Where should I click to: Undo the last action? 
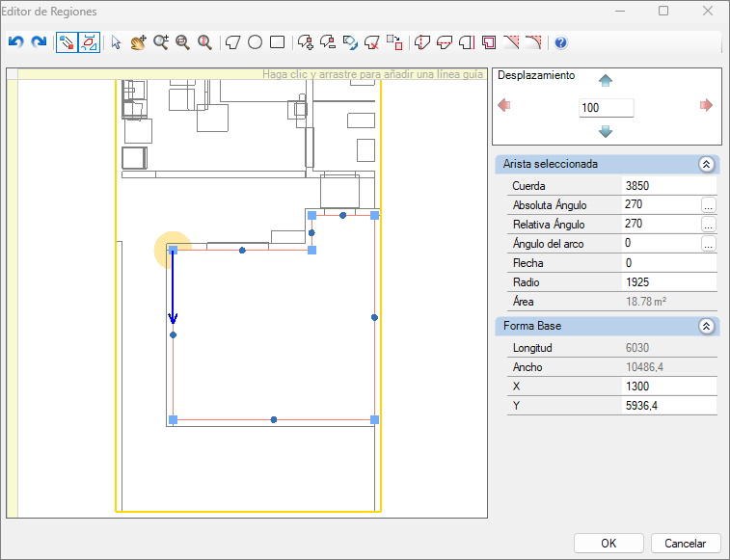(x=16, y=42)
